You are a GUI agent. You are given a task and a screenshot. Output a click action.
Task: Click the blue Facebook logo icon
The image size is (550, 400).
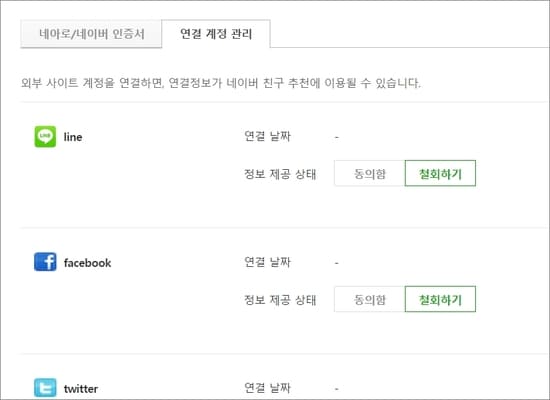coord(45,262)
